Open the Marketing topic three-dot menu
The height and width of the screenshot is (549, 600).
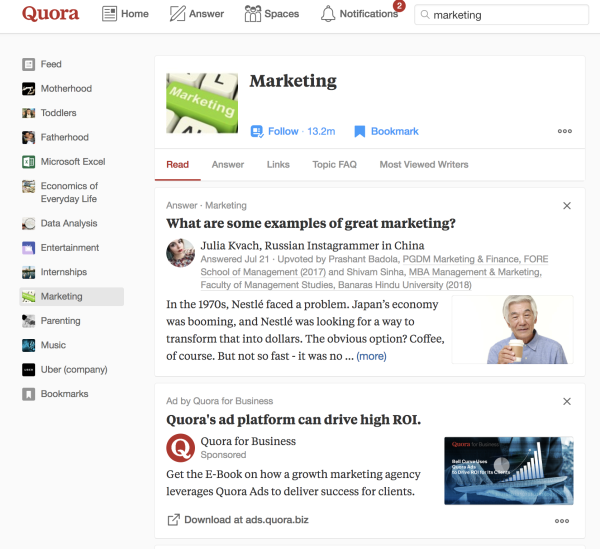(564, 131)
